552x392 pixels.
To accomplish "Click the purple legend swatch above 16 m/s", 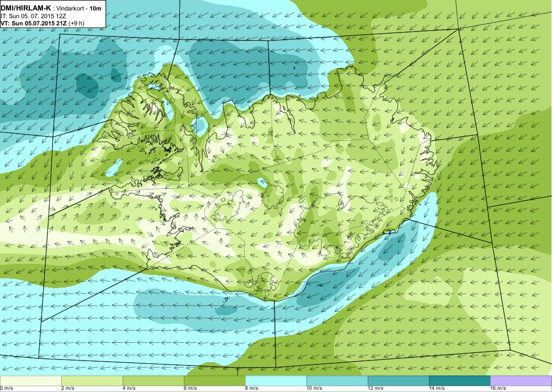I will (x=521, y=381).
